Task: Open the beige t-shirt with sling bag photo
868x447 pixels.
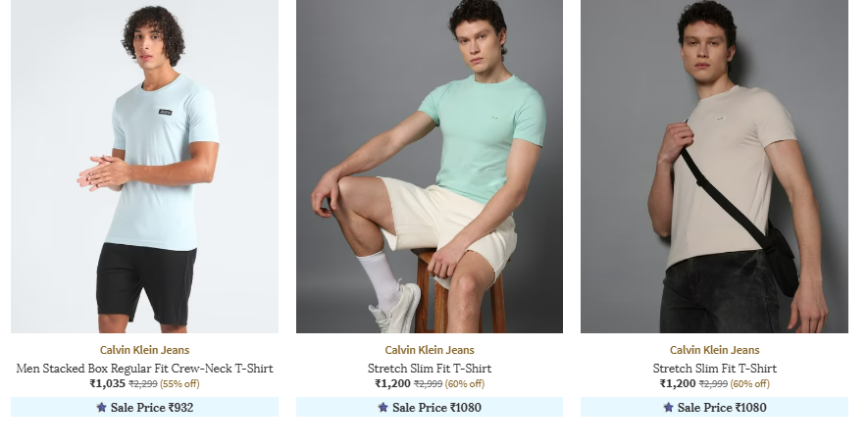Action: point(714,166)
